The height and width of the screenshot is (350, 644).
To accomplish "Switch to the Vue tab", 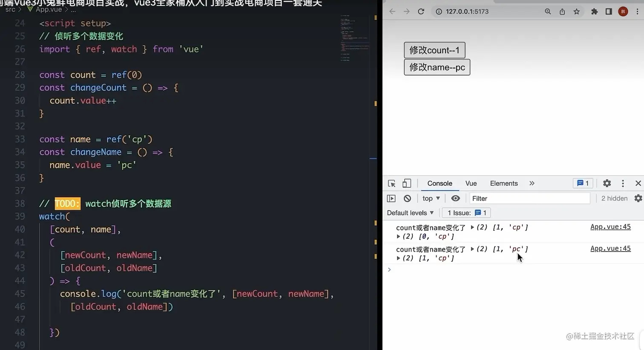I will point(471,184).
